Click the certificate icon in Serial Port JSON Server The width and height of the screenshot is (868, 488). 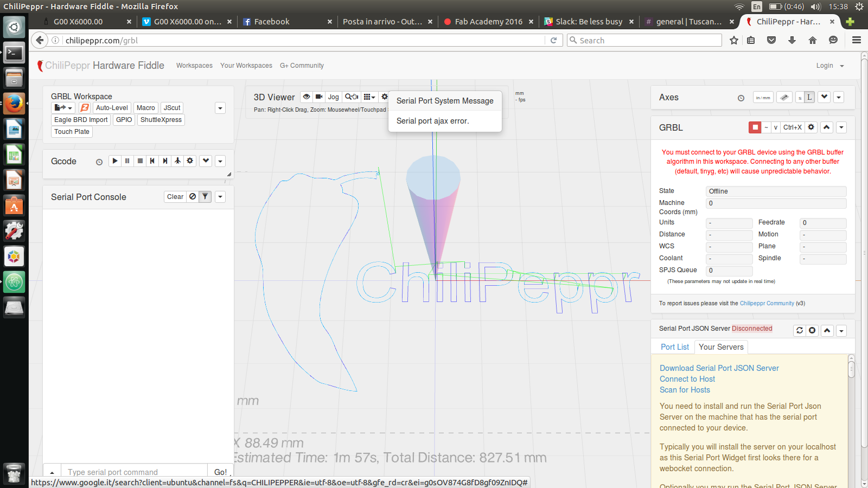click(x=812, y=330)
